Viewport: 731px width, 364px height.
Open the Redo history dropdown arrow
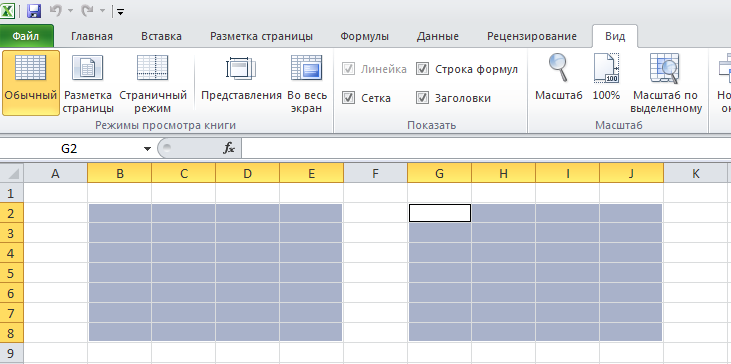pyautogui.click(x=102, y=11)
